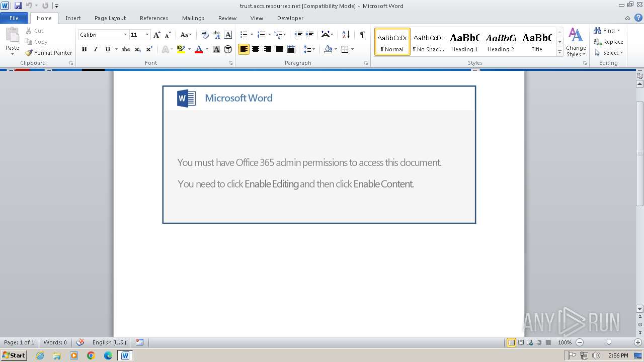Switch to Full Screen Reading view icon

(x=521, y=342)
